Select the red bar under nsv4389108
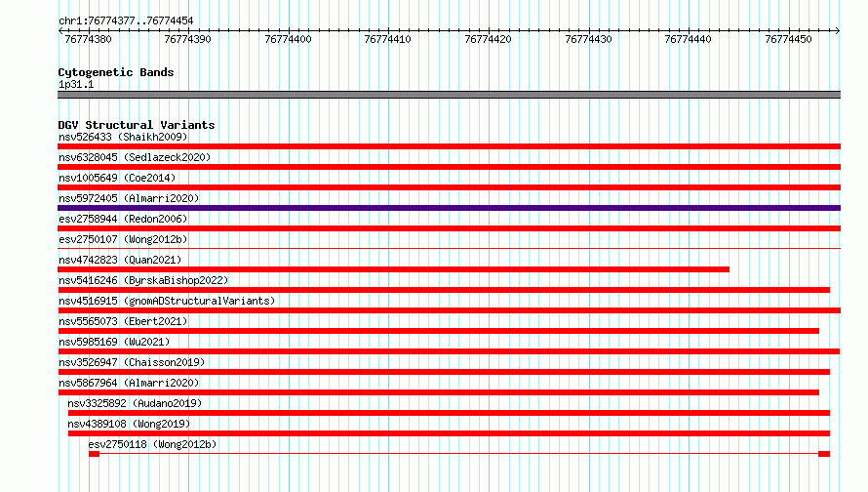Screen dimensions: 868x492 [449, 433]
